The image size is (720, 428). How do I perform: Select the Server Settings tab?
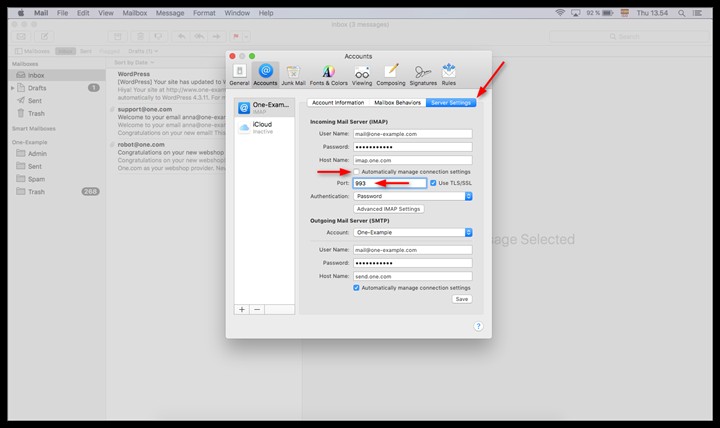pyautogui.click(x=451, y=103)
